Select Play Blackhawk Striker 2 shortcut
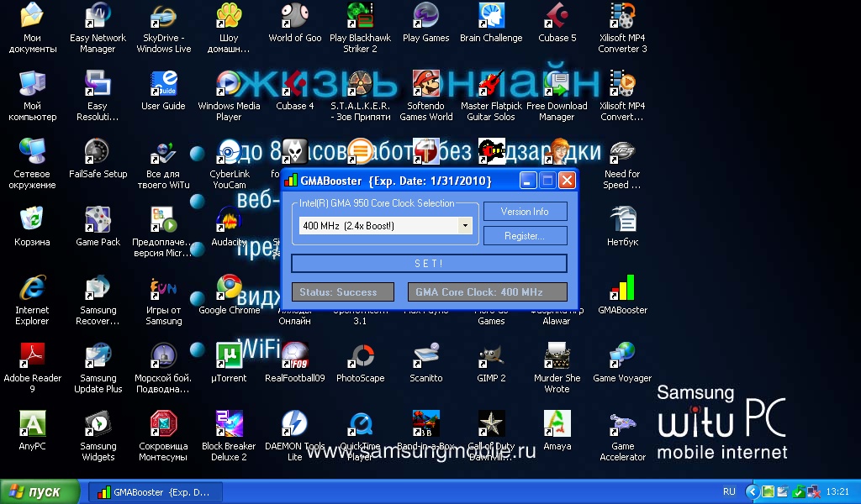The width and height of the screenshot is (861, 504). pyautogui.click(x=360, y=15)
